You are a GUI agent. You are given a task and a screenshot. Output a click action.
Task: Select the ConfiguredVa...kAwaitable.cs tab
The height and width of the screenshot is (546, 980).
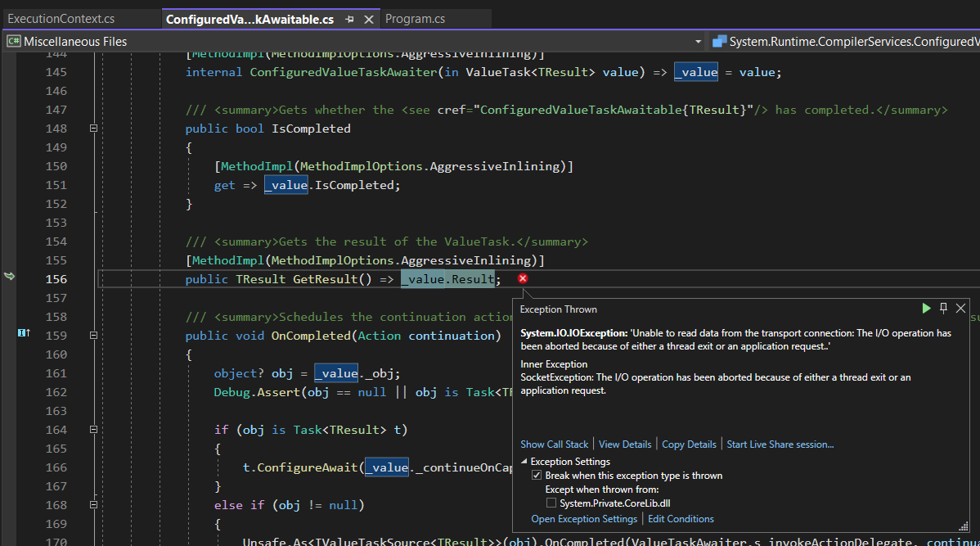(x=249, y=20)
